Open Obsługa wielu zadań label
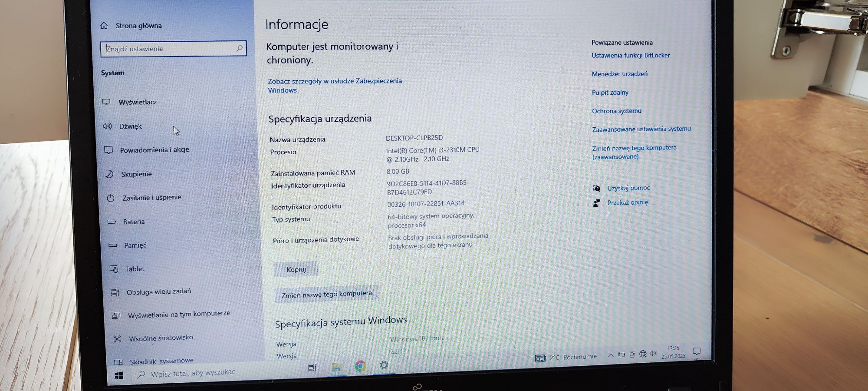Viewport: 868px width, 391px height. tap(159, 292)
